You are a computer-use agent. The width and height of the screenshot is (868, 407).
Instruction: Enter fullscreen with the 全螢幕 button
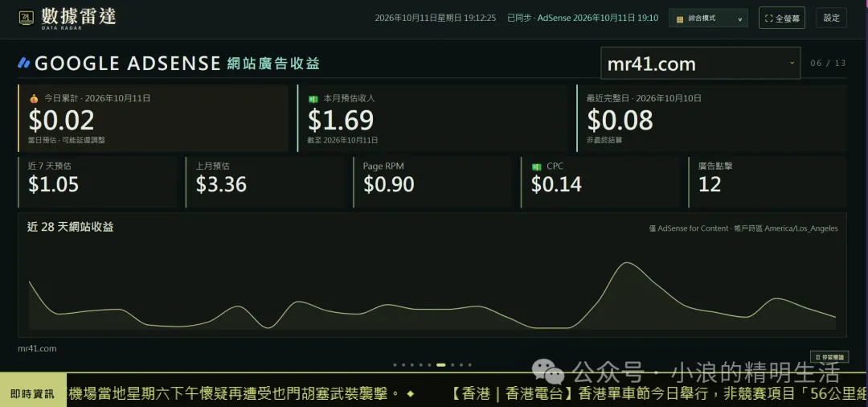(x=782, y=18)
